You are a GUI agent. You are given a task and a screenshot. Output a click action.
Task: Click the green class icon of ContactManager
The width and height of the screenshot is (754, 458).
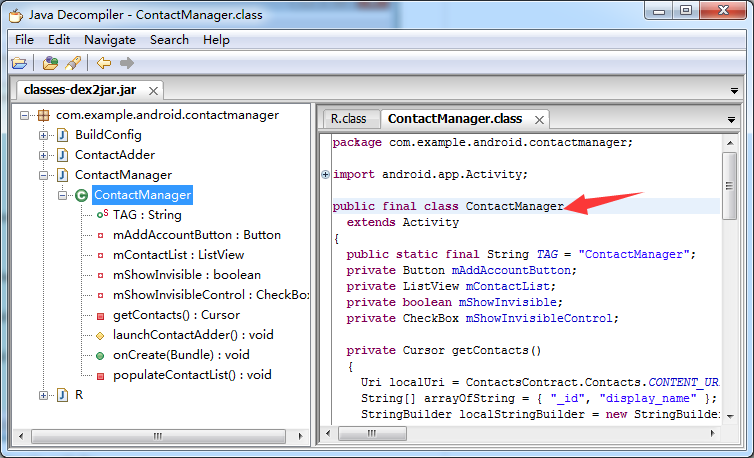coord(81,195)
